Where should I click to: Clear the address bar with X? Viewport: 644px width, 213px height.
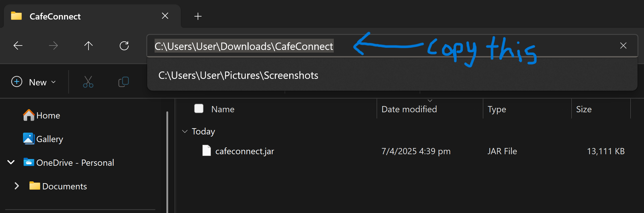[623, 45]
